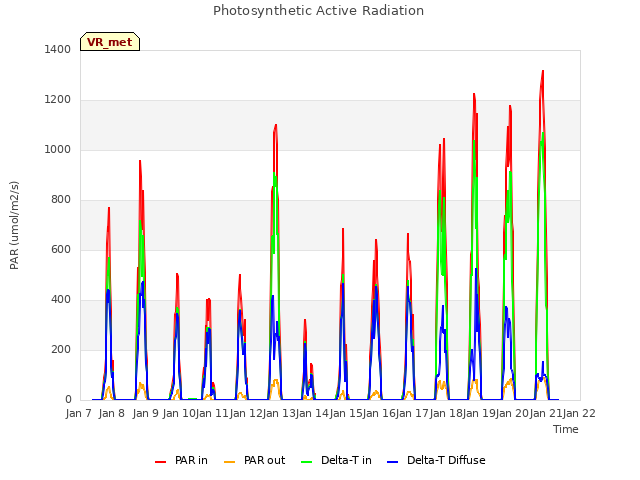Select the 'Delta-T Diffuse' legend label
This screenshot has height=480, width=640.
coord(446,460)
